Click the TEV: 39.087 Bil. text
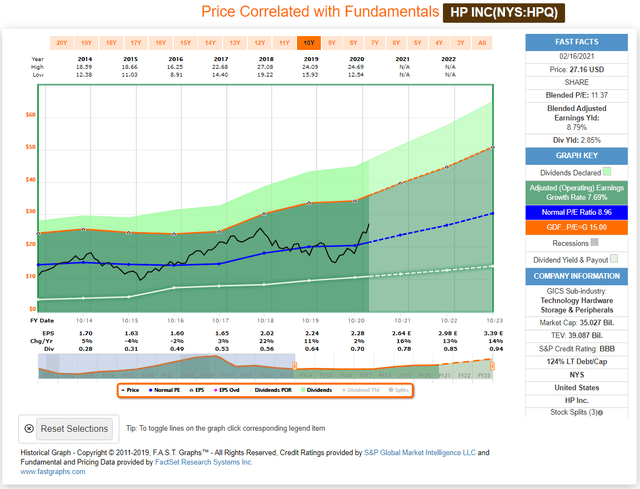The image size is (640, 489). coord(576,335)
